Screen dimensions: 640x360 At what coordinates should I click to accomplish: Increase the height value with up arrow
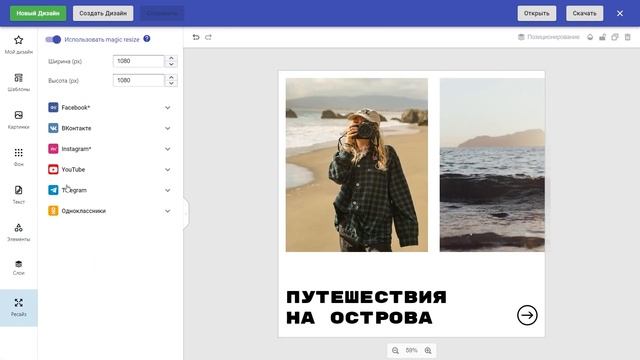tap(171, 78)
